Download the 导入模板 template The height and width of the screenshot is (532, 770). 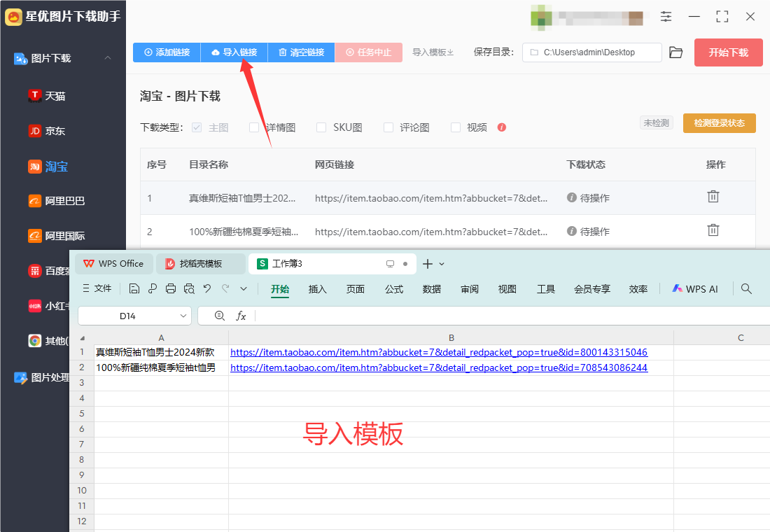(x=433, y=52)
